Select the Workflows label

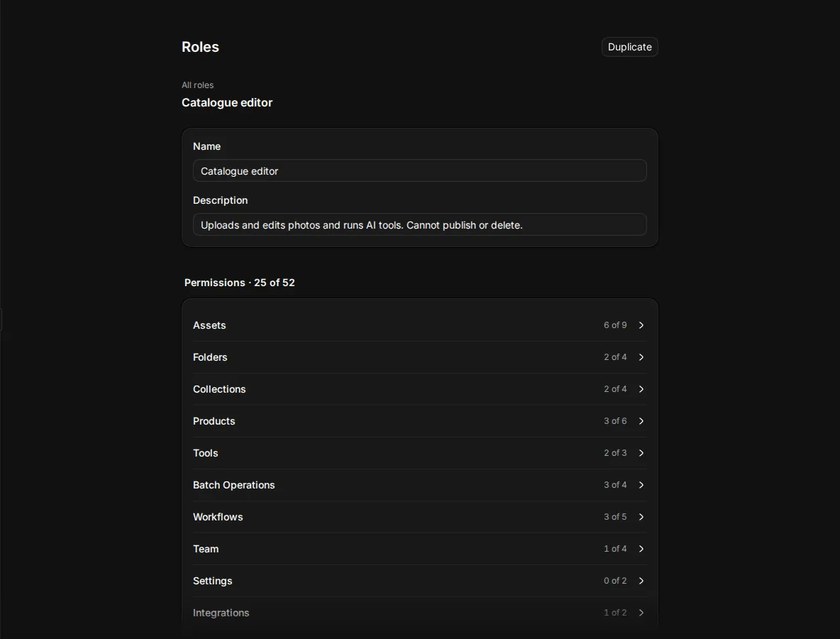pyautogui.click(x=218, y=517)
